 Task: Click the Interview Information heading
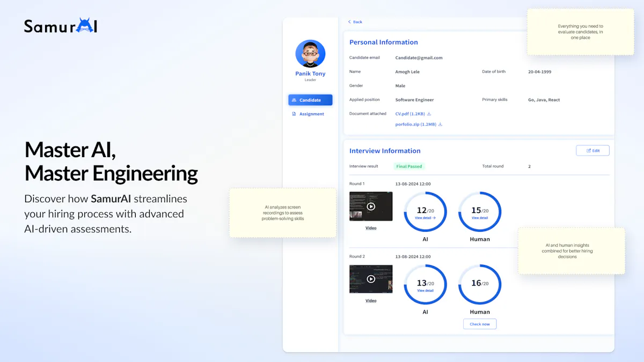[385, 151]
